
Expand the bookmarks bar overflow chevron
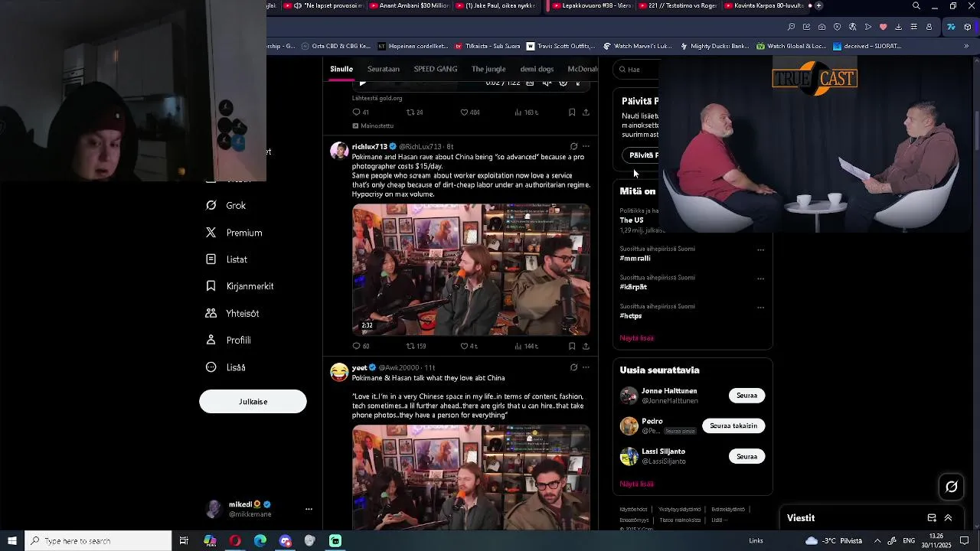coord(966,46)
